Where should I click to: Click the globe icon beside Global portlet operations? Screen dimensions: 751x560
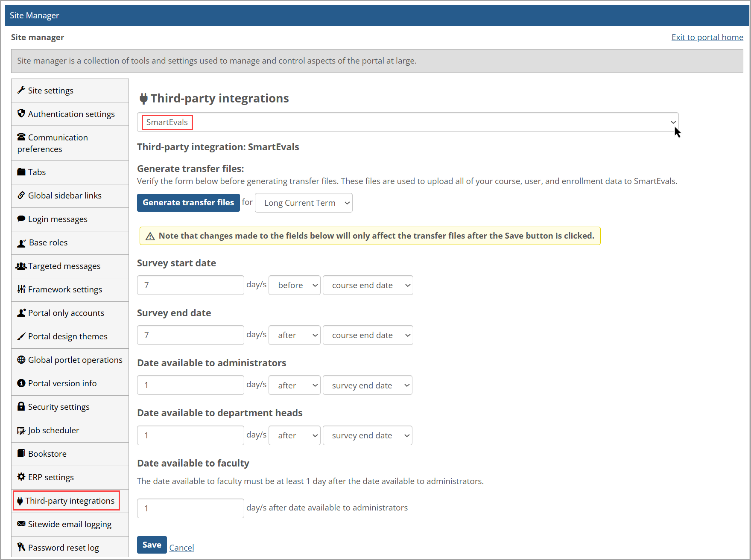point(21,359)
